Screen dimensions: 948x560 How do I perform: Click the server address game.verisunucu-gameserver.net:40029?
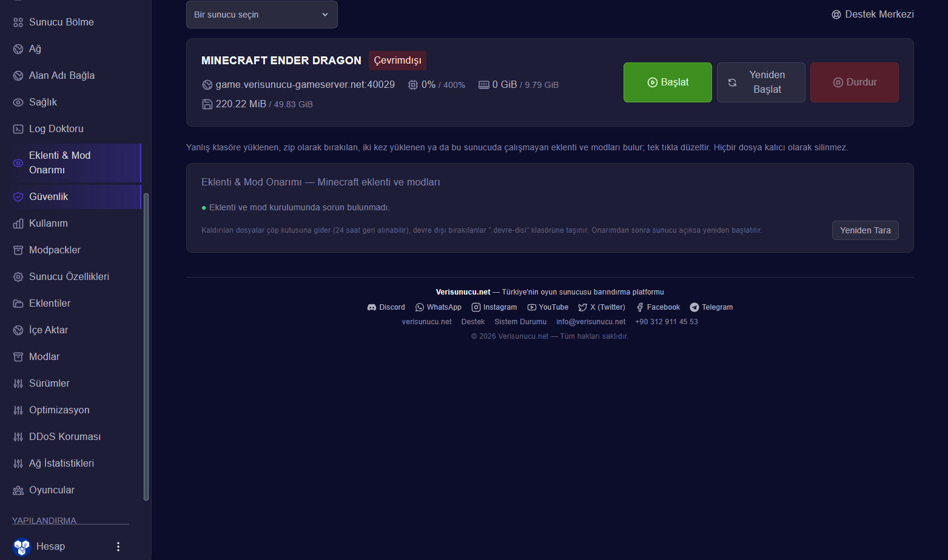point(305,85)
